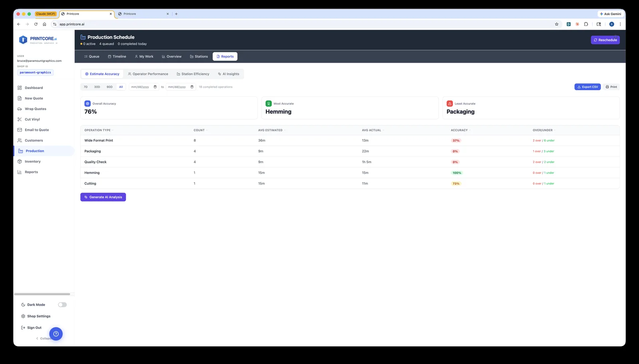Switch to Timeline tab
The height and width of the screenshot is (364, 639).
pyautogui.click(x=117, y=57)
